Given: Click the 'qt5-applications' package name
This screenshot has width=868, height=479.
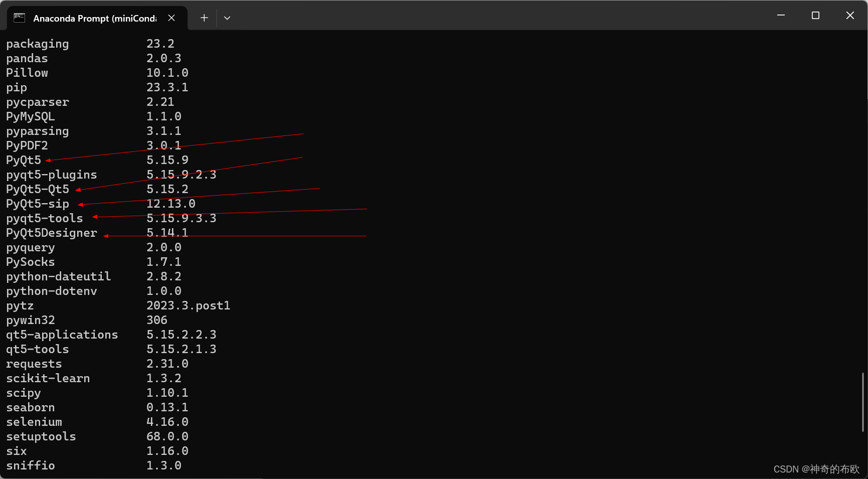Looking at the screenshot, I should (62, 335).
